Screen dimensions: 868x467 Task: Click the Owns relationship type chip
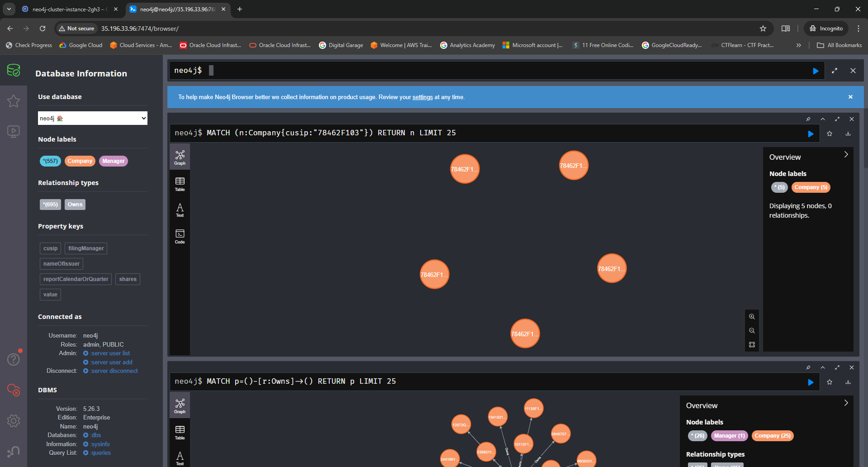pyautogui.click(x=75, y=205)
